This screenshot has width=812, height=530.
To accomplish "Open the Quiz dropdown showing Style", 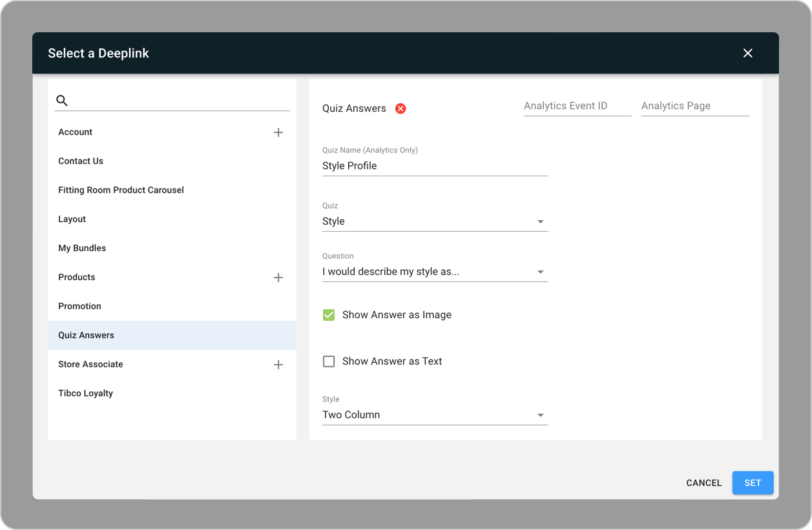I will tap(435, 221).
